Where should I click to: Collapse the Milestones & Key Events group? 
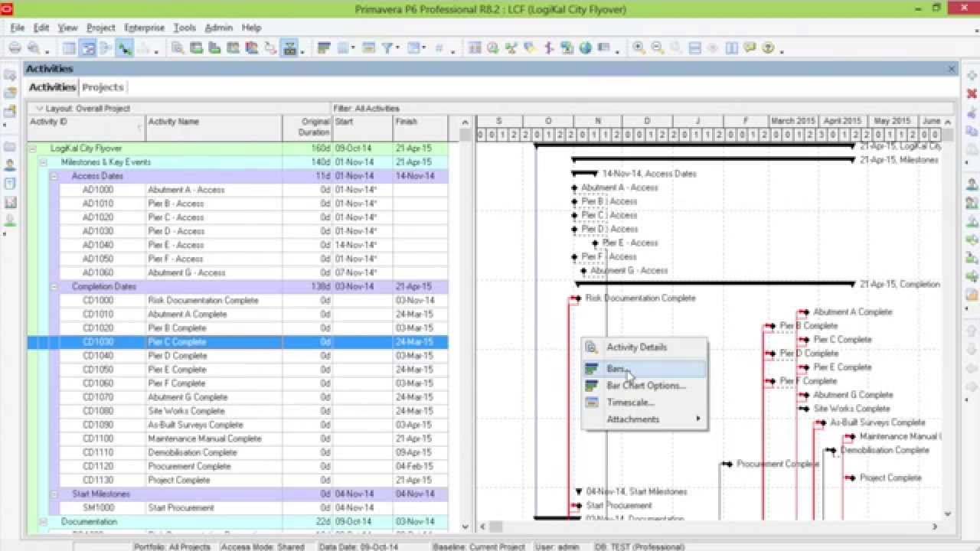(x=44, y=162)
